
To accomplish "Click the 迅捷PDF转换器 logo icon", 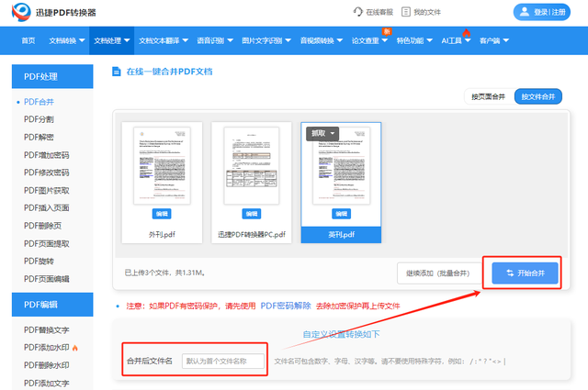I will click(21, 12).
